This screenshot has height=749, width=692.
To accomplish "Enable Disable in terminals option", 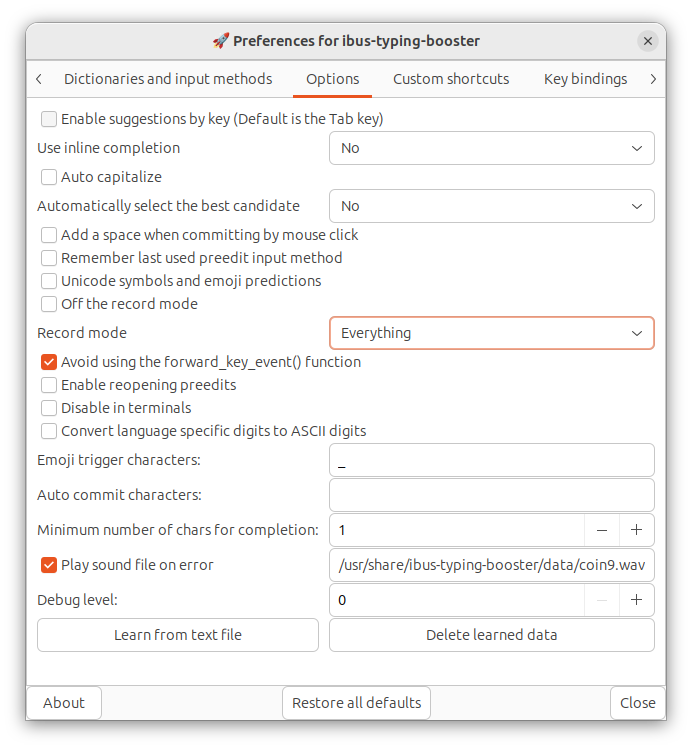I will (49, 408).
